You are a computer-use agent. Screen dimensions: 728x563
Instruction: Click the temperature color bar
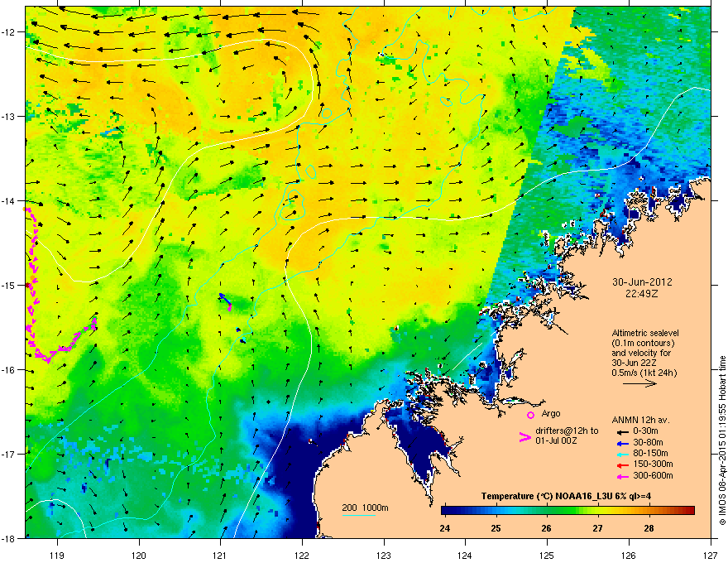(x=568, y=511)
